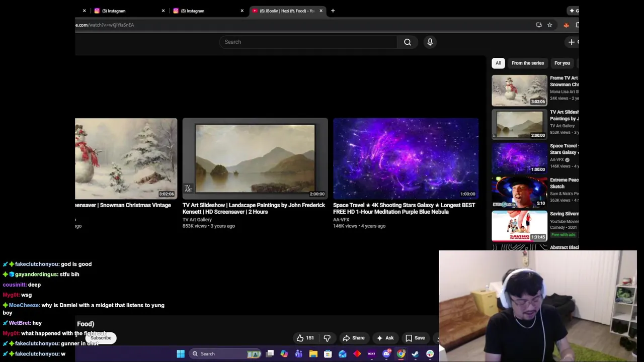
Task: Switch to Instagram tab beside the YouTube tab
Action: (x=208, y=11)
